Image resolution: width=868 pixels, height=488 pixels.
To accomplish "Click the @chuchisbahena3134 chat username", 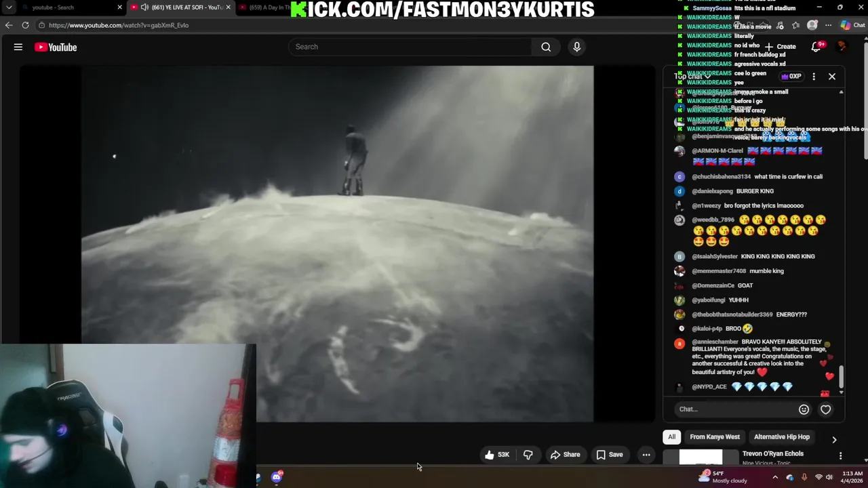I will click(x=721, y=177).
